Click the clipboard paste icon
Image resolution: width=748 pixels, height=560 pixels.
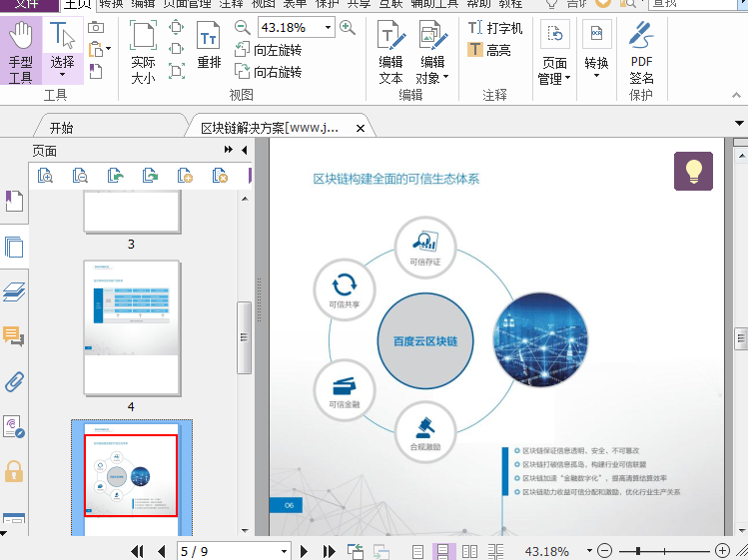click(x=96, y=49)
